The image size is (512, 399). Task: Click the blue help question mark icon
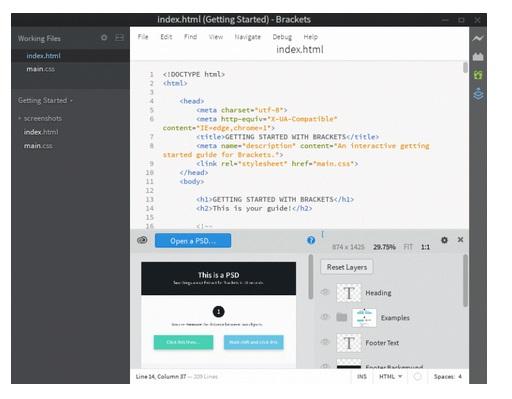point(311,240)
